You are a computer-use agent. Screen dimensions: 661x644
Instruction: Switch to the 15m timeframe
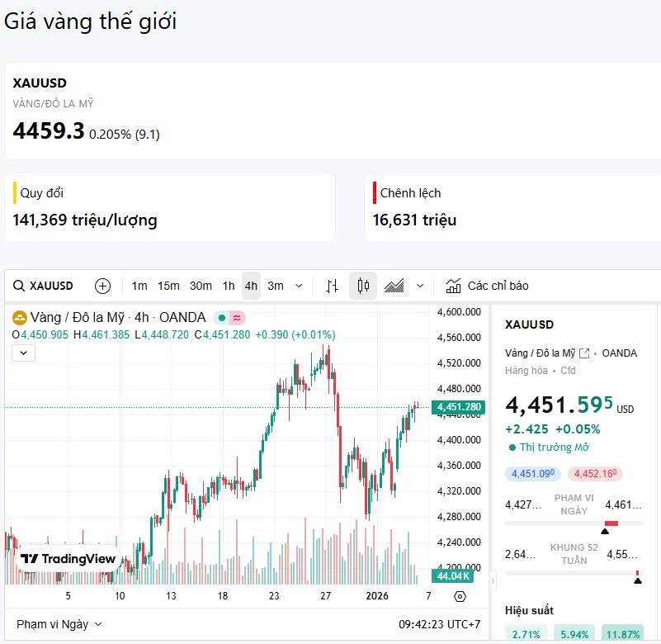(168, 286)
